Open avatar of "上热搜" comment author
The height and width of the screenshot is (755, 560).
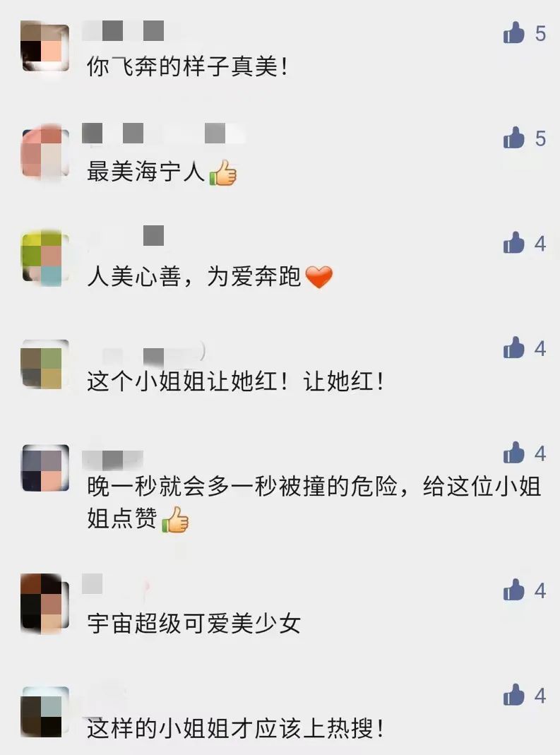tap(45, 712)
